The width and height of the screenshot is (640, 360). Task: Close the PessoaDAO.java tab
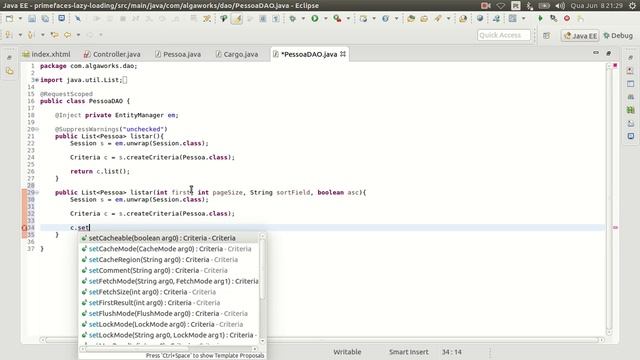coord(343,54)
